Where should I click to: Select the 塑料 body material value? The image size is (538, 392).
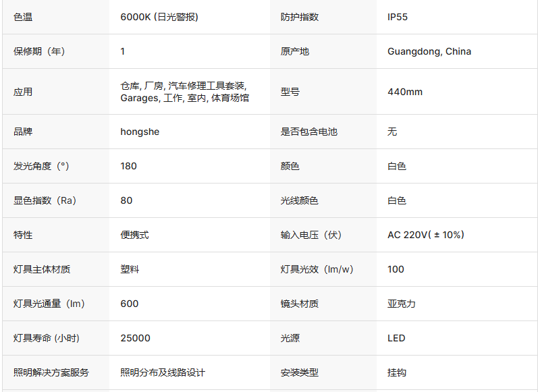(x=130, y=269)
